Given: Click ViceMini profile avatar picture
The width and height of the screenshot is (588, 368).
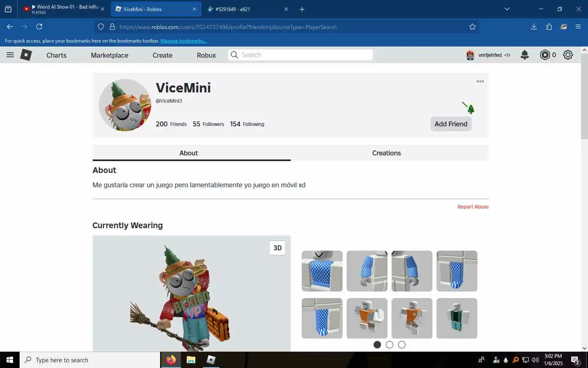Looking at the screenshot, I should [125, 105].
